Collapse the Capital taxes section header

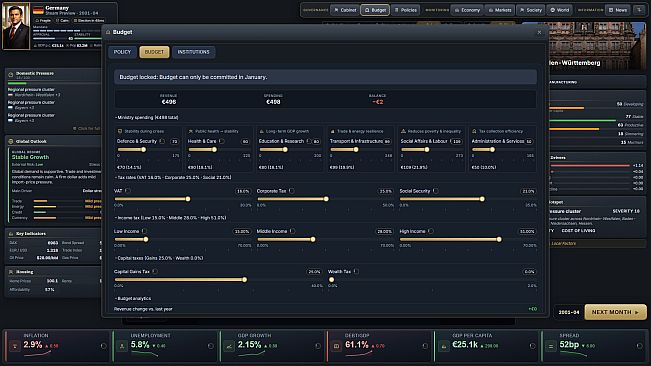pos(159,258)
